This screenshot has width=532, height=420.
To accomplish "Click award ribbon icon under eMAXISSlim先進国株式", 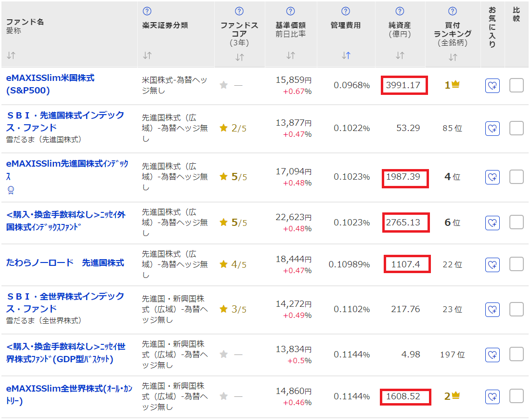I will click(11, 190).
